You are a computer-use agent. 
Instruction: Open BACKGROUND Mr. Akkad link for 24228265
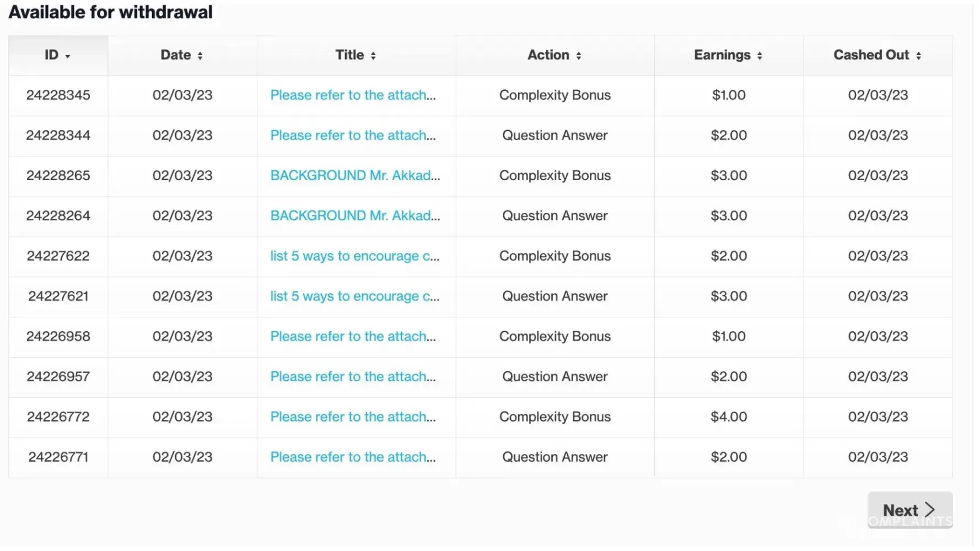355,176
